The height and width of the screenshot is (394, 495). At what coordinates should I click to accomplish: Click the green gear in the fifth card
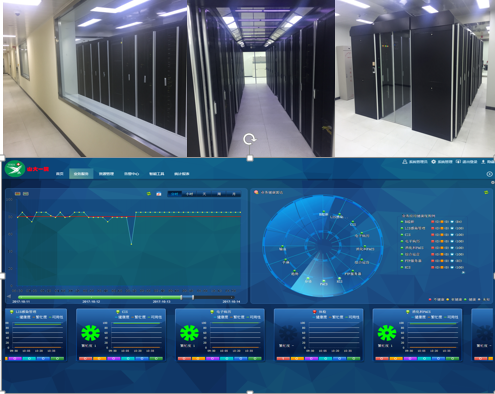point(387,333)
